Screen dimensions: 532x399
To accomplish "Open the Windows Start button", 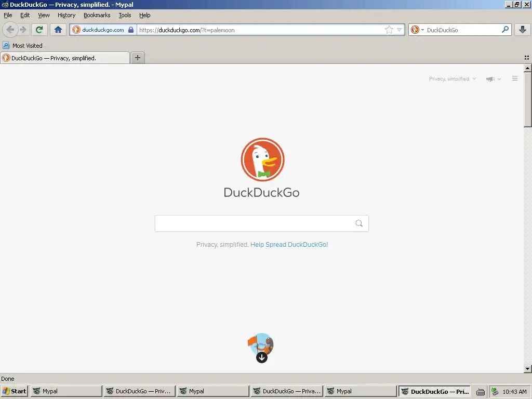I will [x=14, y=391].
